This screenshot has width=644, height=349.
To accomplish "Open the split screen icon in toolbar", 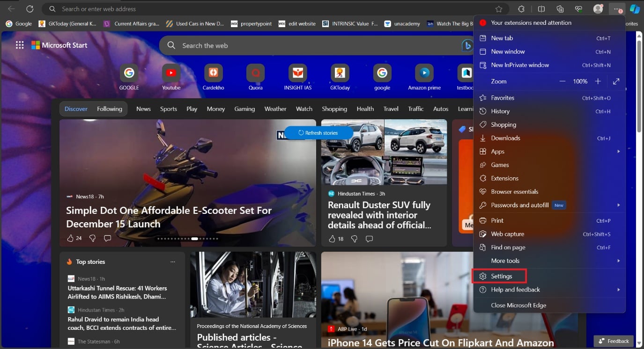I will (541, 9).
